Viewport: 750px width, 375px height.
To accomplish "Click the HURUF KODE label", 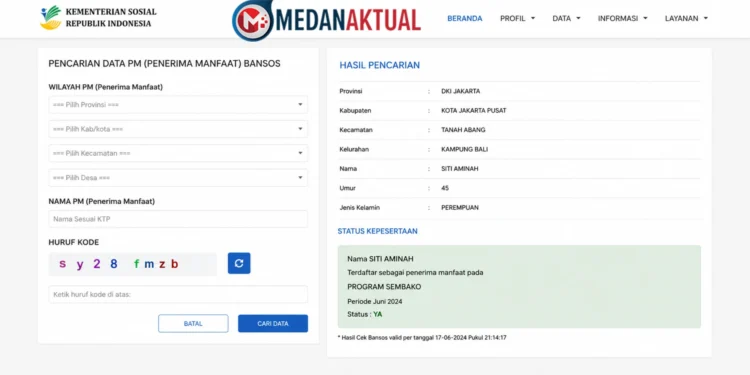I will tap(74, 243).
